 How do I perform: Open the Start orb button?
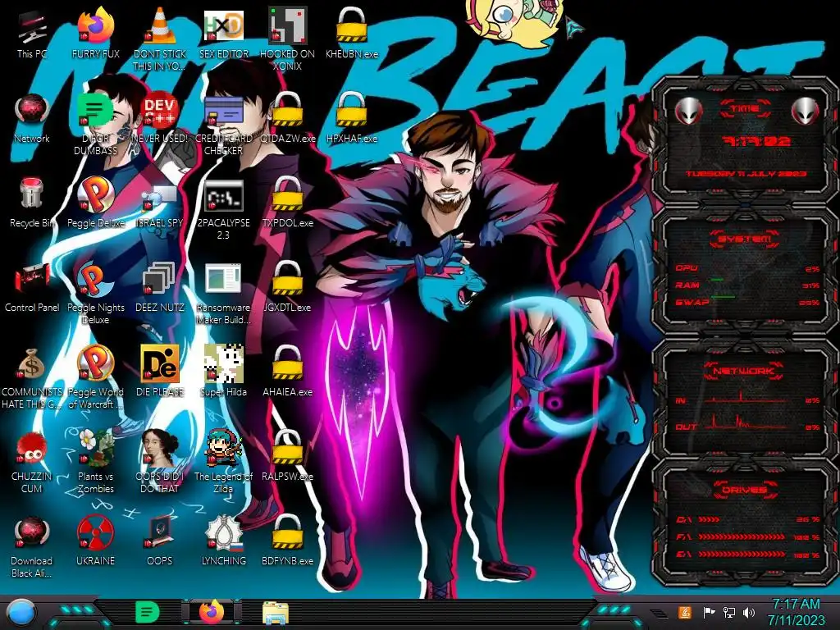pos(21,613)
